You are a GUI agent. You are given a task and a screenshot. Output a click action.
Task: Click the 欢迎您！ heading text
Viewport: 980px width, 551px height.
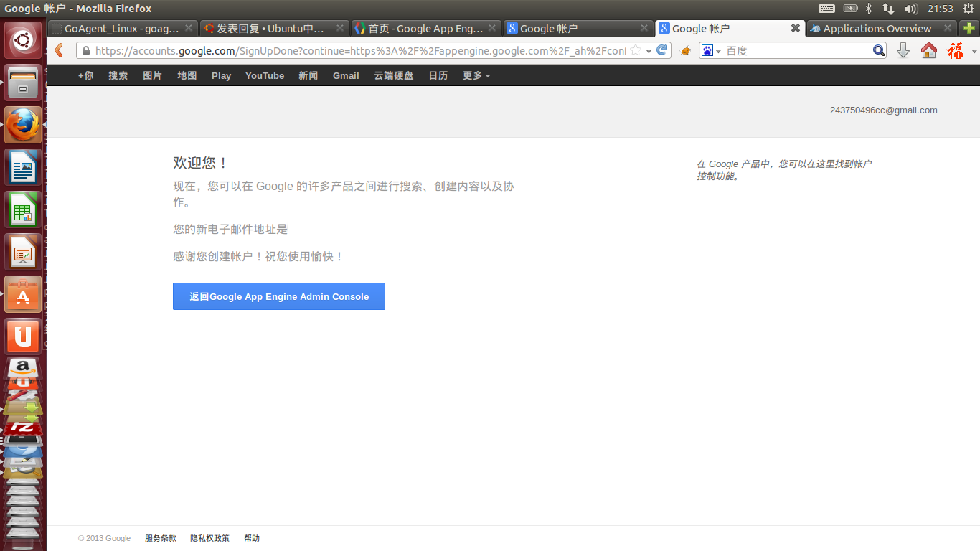point(200,163)
